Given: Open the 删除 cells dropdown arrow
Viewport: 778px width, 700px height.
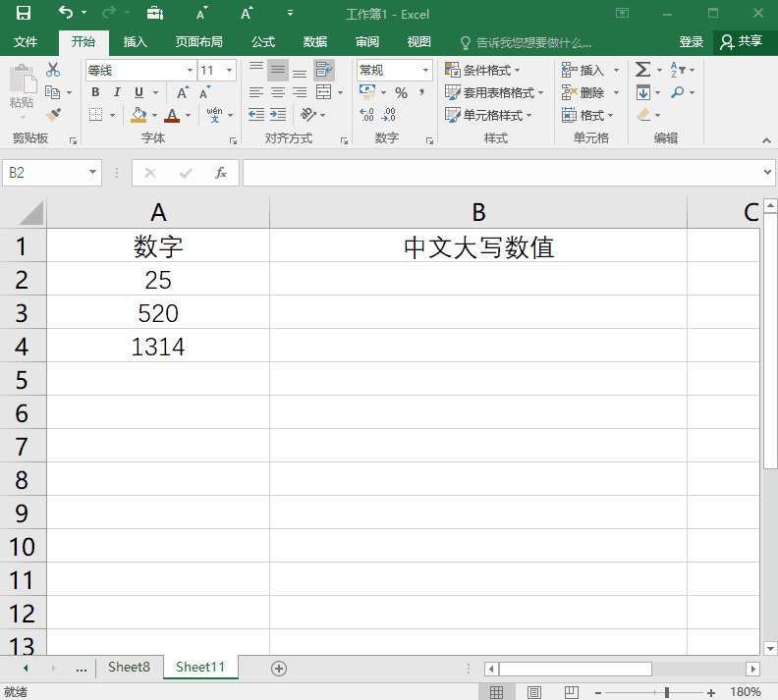Looking at the screenshot, I should [x=616, y=92].
